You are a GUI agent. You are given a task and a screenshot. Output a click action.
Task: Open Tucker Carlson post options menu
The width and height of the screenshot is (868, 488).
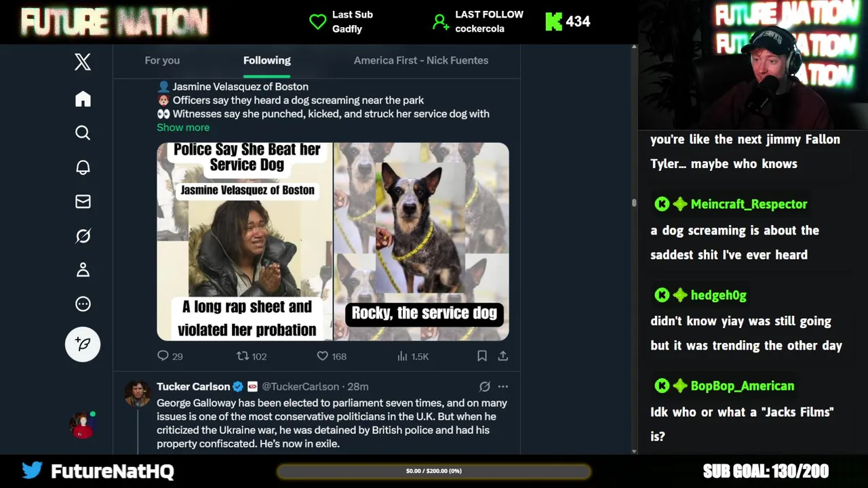(x=502, y=386)
